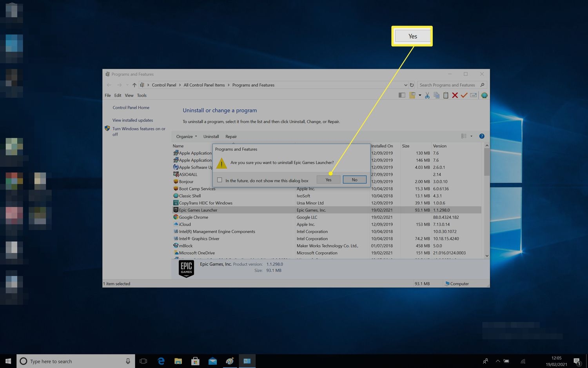Screen dimensions: 588x368
Task: Expand the address bar history dropdown
Action: [405, 85]
